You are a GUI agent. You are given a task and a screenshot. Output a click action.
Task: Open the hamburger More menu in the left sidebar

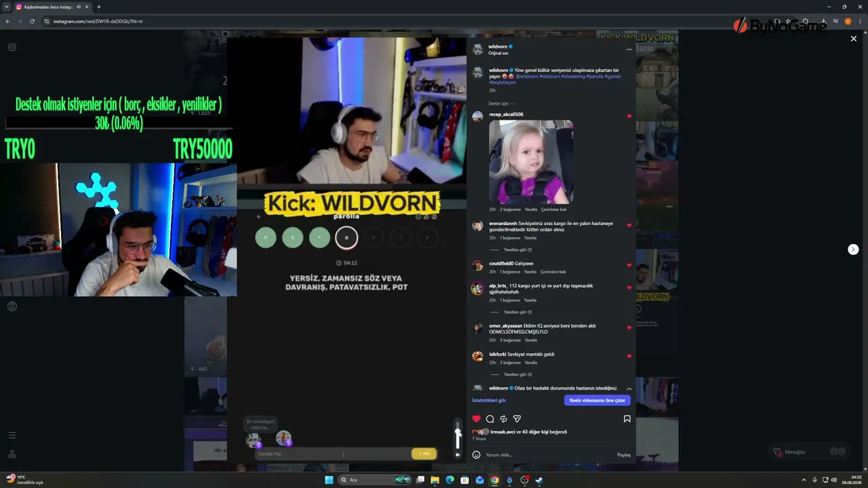point(12,435)
